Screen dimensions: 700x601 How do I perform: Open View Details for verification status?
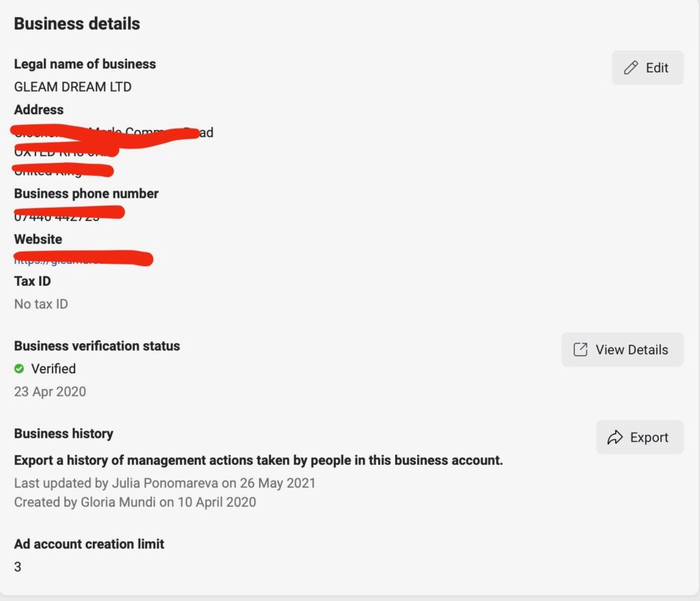[x=622, y=349]
